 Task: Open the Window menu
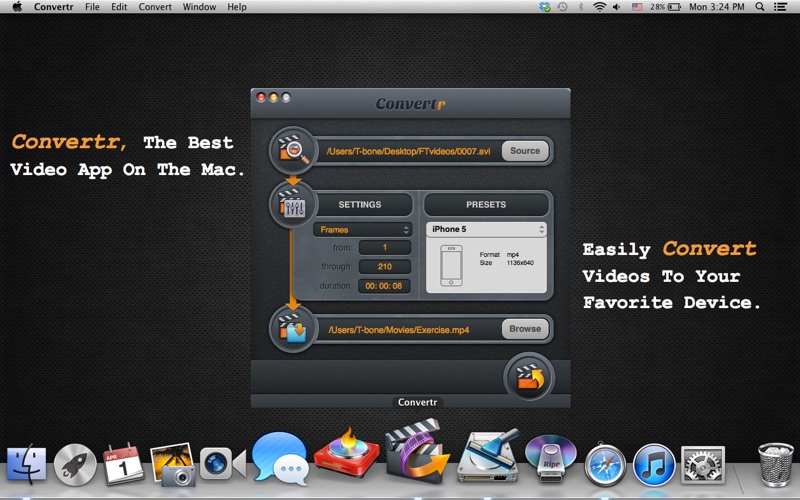[199, 7]
